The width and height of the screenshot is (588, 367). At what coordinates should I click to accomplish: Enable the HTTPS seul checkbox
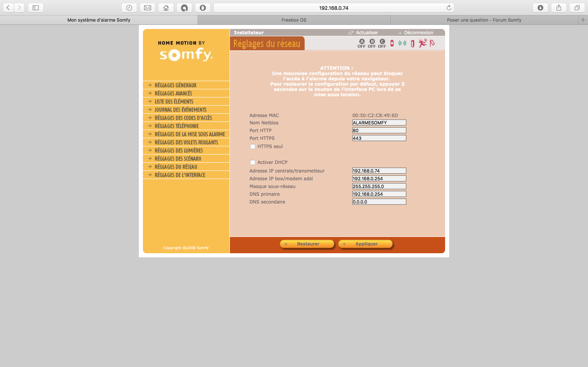(253, 146)
